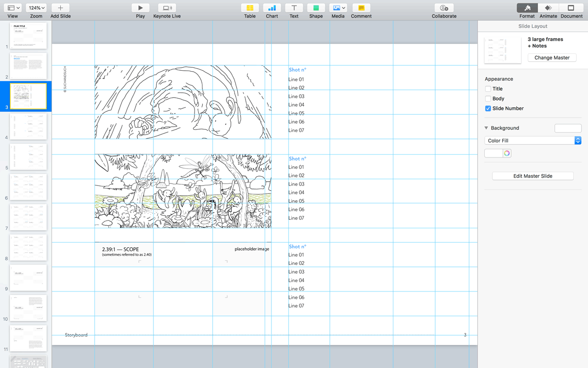Switch to the Document inspector

pos(571,8)
